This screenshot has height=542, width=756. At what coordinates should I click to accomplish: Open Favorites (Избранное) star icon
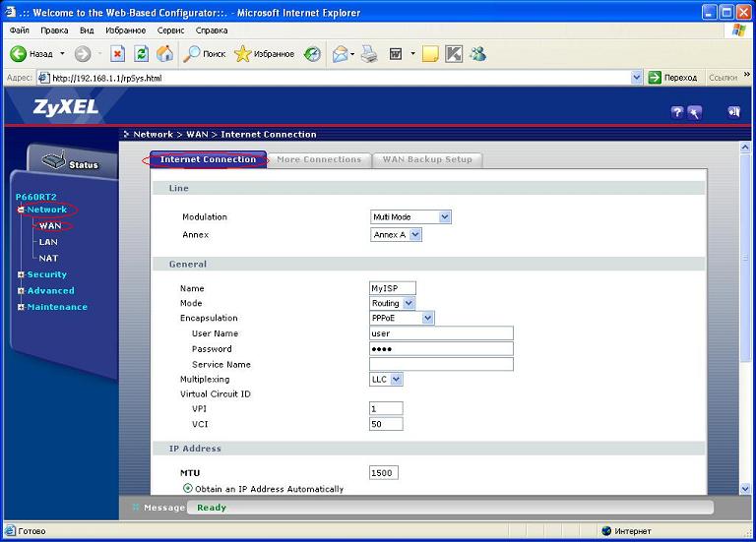pos(242,53)
